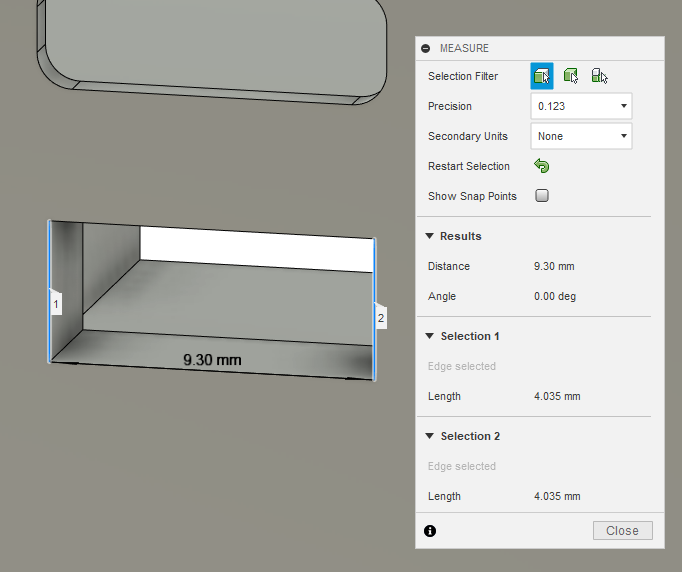
Task: Open the Secondary Units dropdown set to None
Action: 581,136
